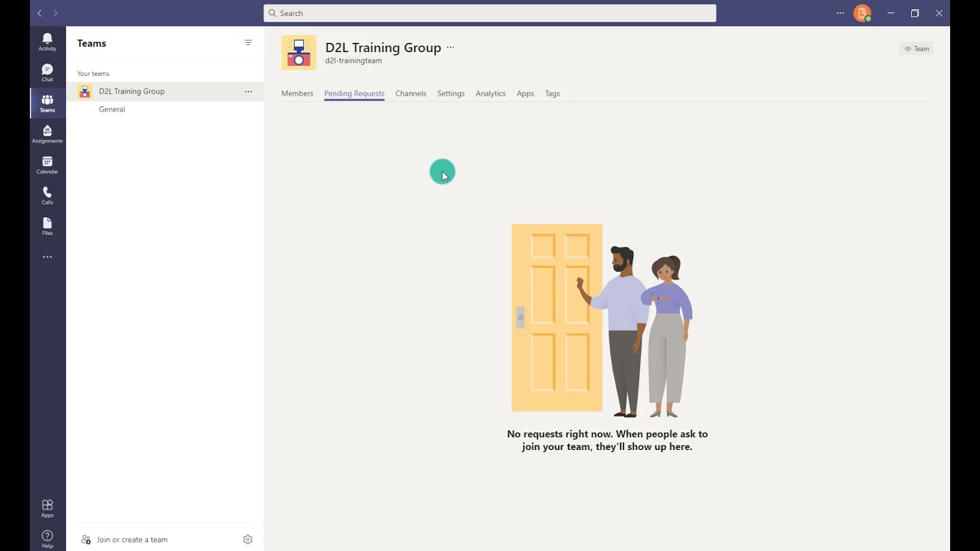Click the D2L Training Group title
Image resolution: width=980 pixels, height=551 pixels.
(x=383, y=47)
